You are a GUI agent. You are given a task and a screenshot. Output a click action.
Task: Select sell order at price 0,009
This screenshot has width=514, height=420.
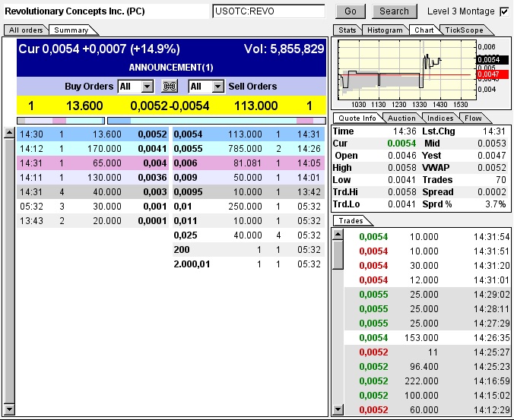click(249, 178)
